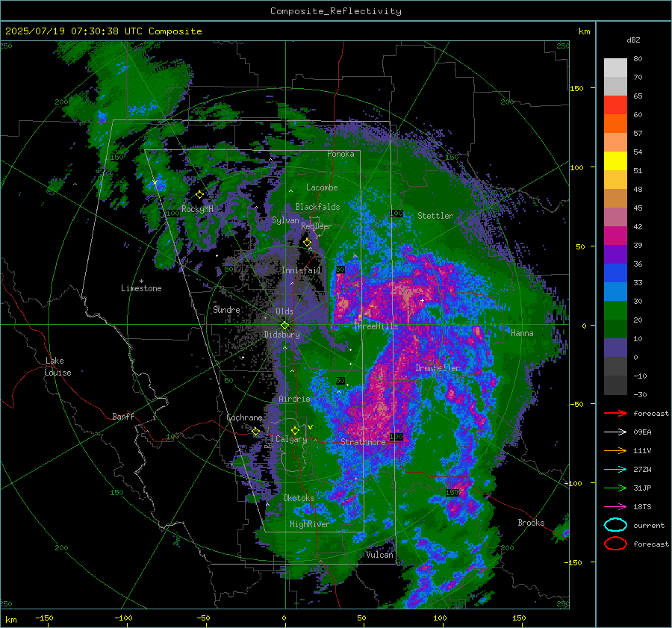This screenshot has width=672, height=628.
Task: Pick the magenta dBZ legend swatch
Action: pyautogui.click(x=615, y=235)
